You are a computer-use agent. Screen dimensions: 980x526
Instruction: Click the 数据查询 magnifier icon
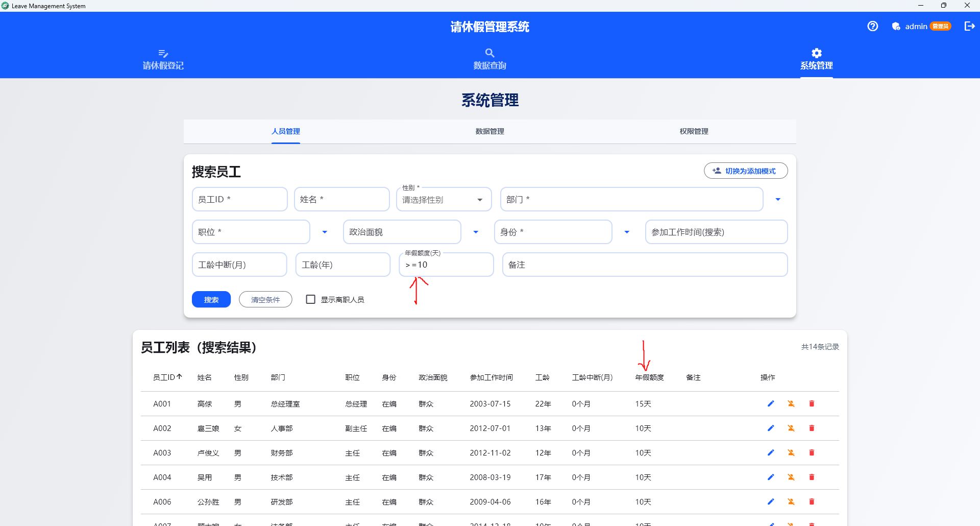coord(489,53)
